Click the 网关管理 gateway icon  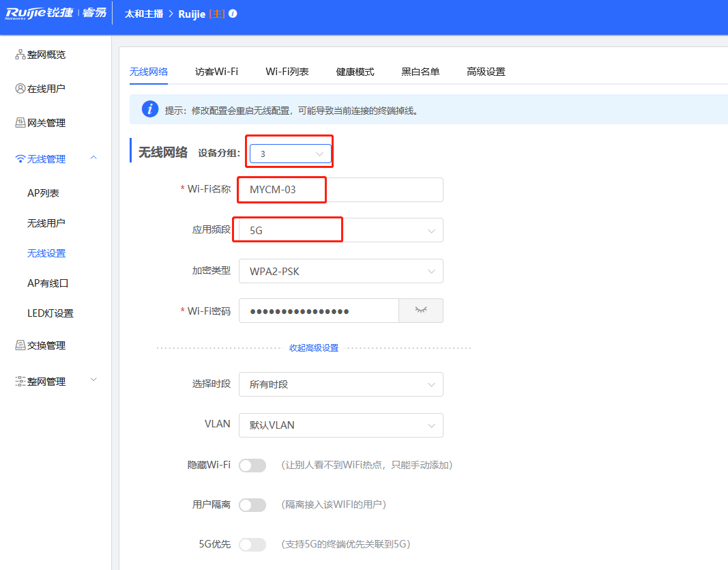click(20, 123)
